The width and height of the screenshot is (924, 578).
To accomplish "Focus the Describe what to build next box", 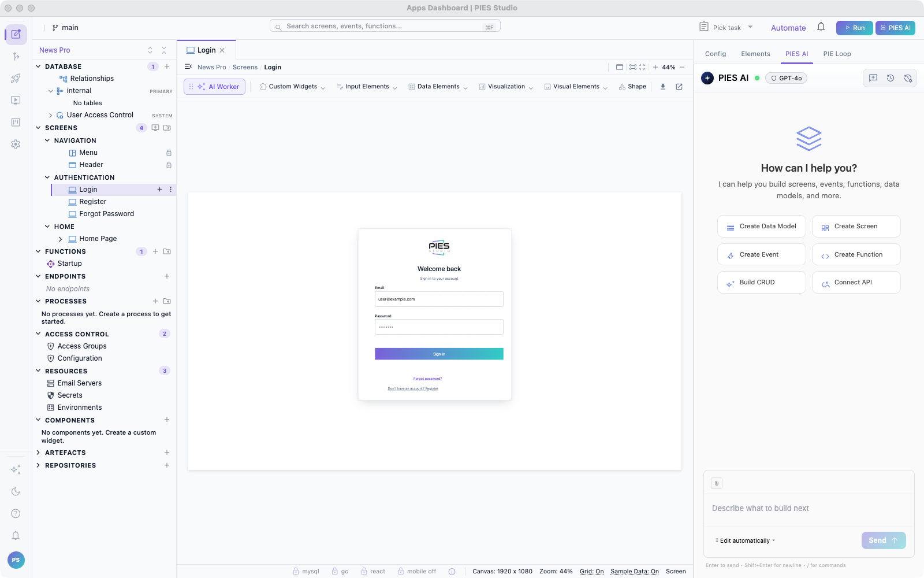I will coord(808,509).
